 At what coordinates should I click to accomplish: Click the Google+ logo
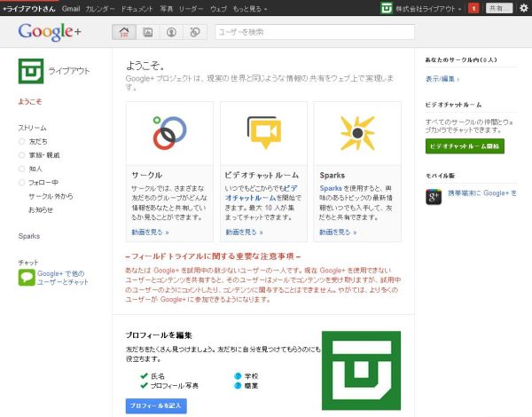pos(50,32)
